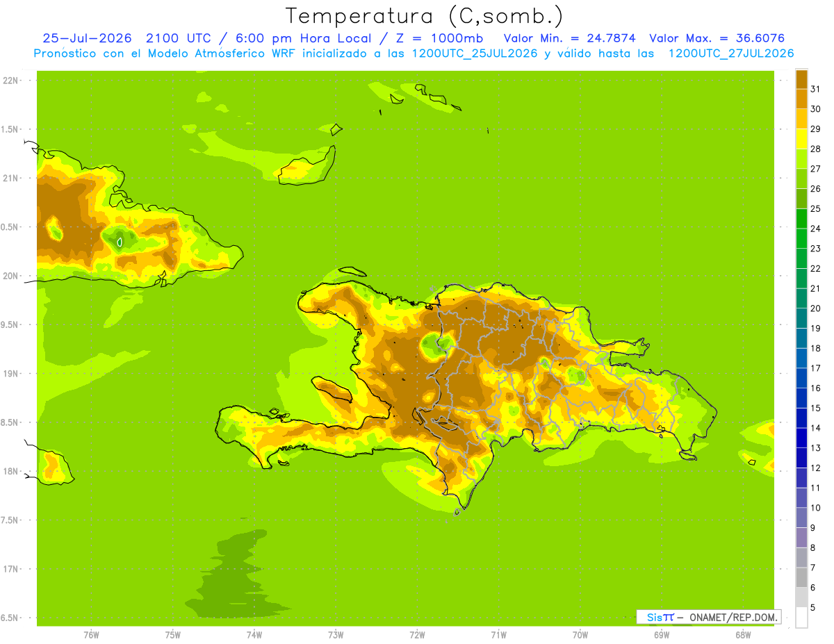This screenshot has width=834, height=644.
Task: Click the 69W longitude label
Action: tap(661, 634)
